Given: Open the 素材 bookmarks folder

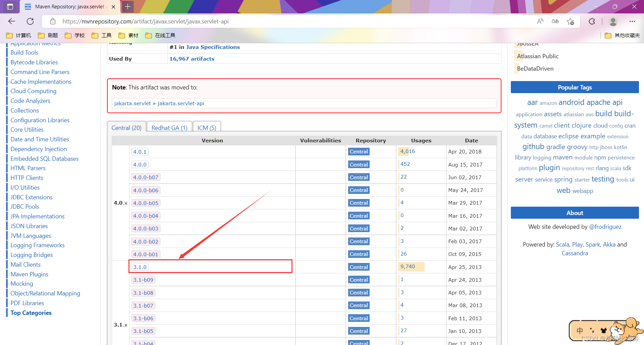Looking at the screenshot, I should pyautogui.click(x=128, y=36).
